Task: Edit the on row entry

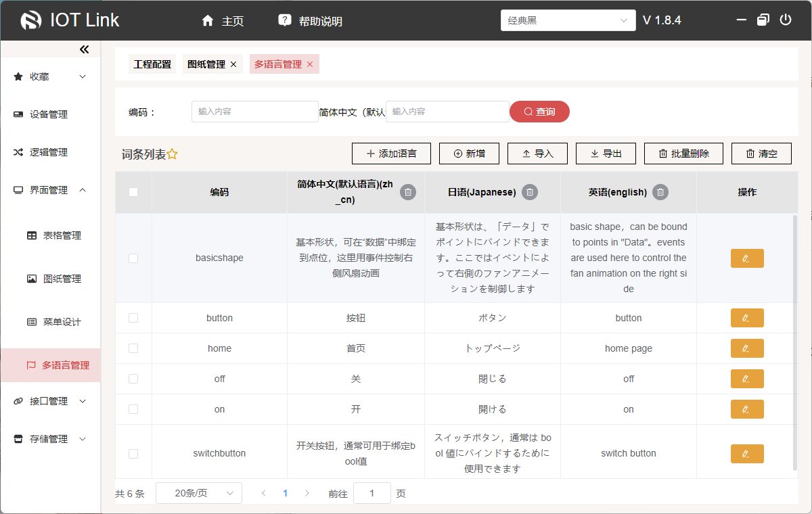Action: (747, 409)
